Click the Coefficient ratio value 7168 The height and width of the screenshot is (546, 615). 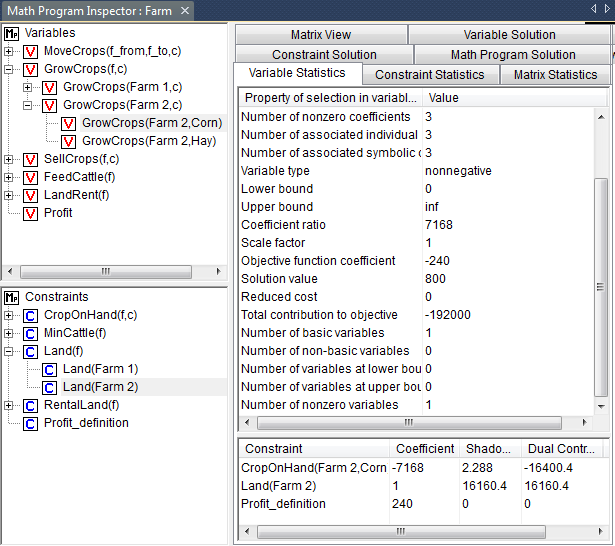click(x=439, y=225)
